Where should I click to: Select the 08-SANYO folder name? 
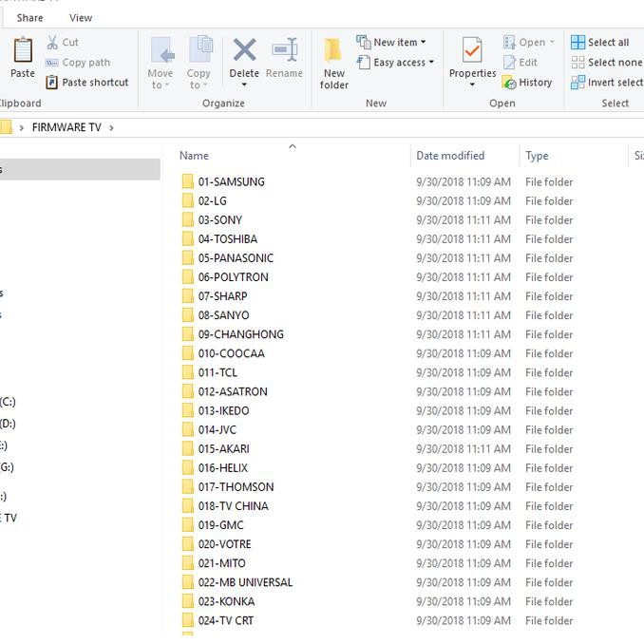223,315
